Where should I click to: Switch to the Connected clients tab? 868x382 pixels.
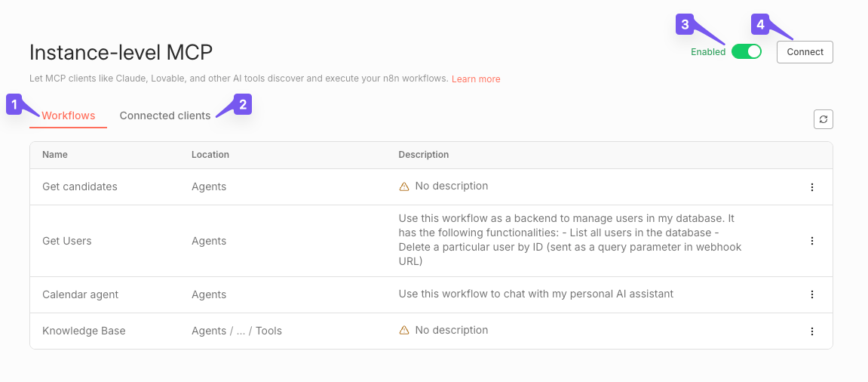[x=165, y=116]
